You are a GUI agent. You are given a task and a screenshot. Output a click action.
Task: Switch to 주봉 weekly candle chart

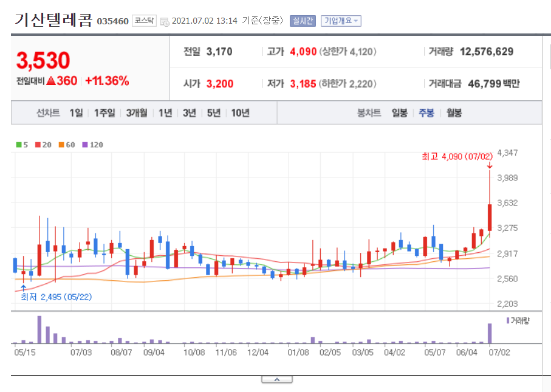[426, 113]
